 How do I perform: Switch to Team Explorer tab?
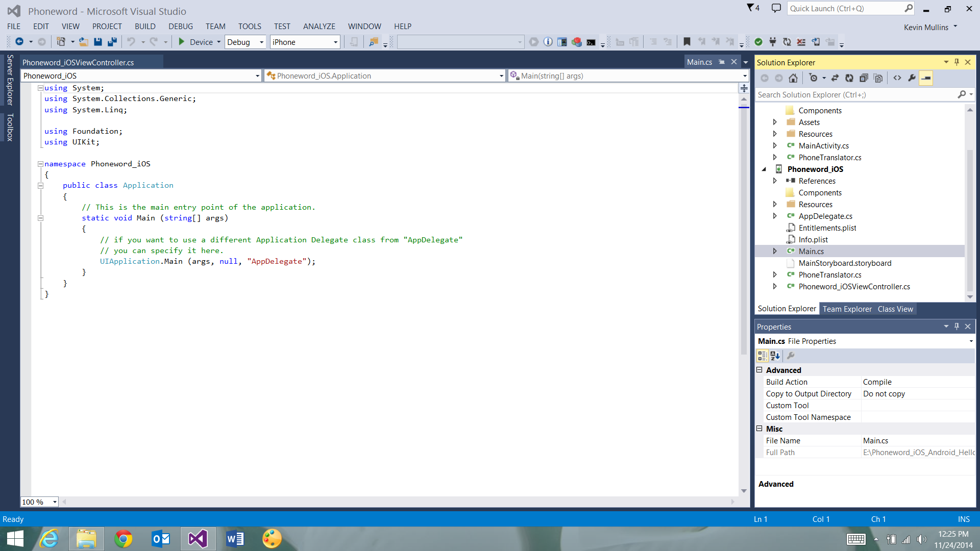[847, 308]
